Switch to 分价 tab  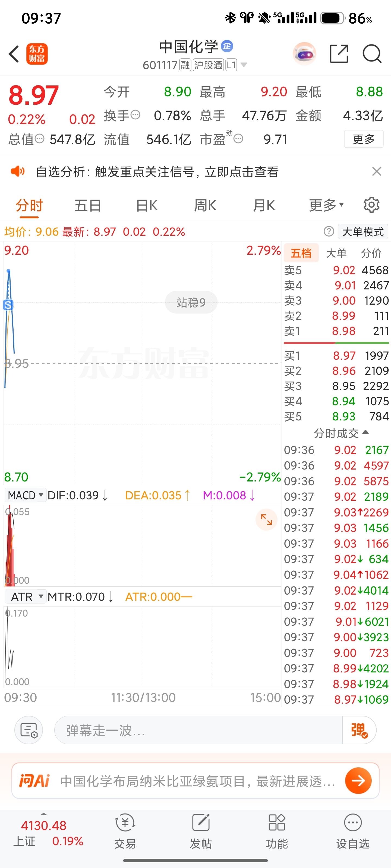(371, 253)
